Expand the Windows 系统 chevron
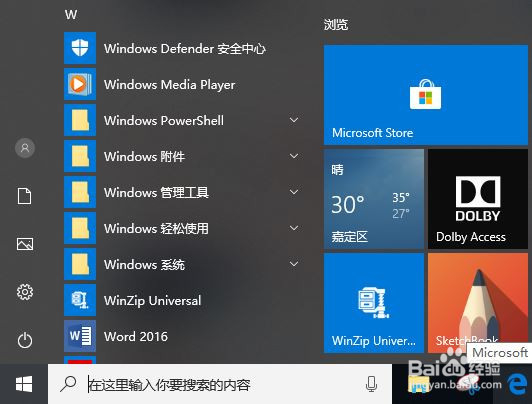Screen dimensions: 532x404 coord(294,264)
